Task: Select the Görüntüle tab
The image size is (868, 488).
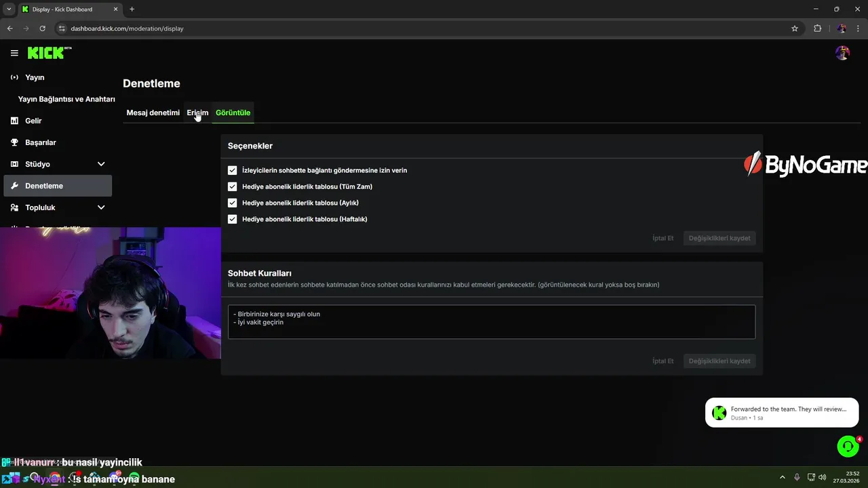Action: pos(233,113)
